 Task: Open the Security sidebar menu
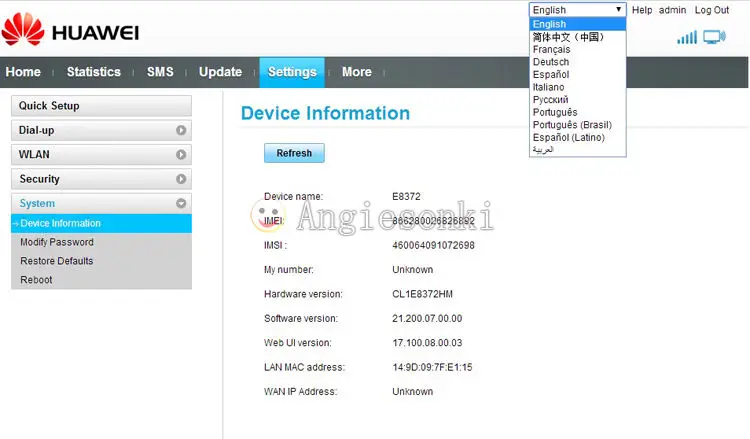pyautogui.click(x=101, y=179)
